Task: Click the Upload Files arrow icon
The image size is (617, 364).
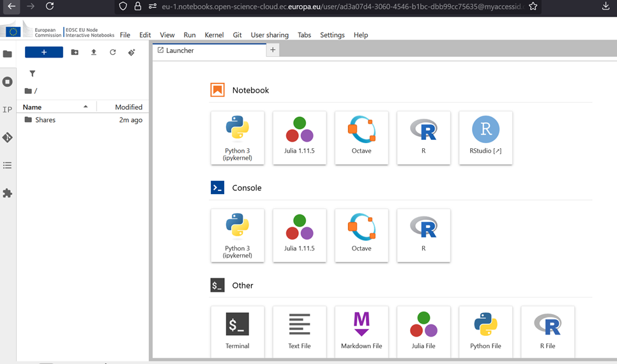Action: click(94, 52)
